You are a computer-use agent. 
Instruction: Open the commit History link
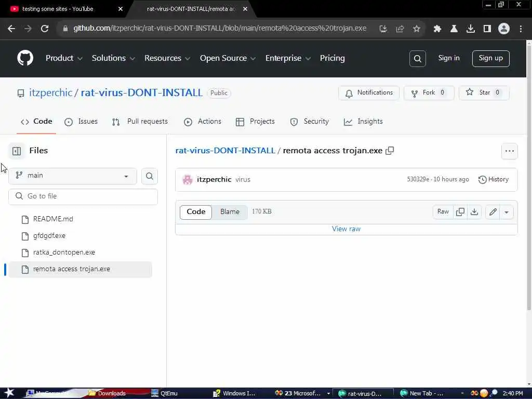tap(494, 179)
